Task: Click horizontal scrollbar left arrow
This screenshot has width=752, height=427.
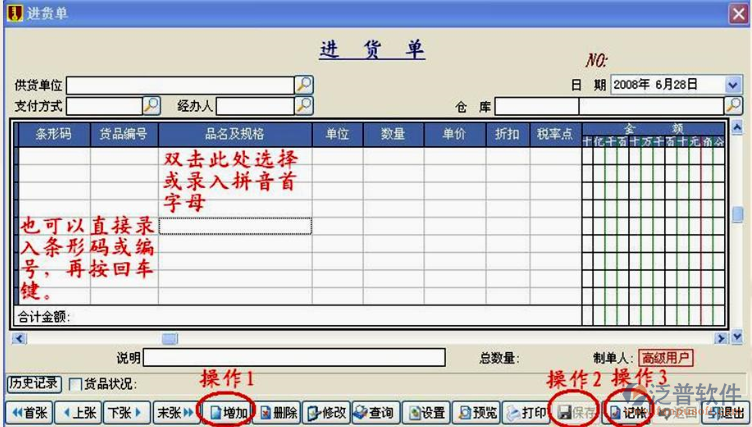Action: coord(19,338)
